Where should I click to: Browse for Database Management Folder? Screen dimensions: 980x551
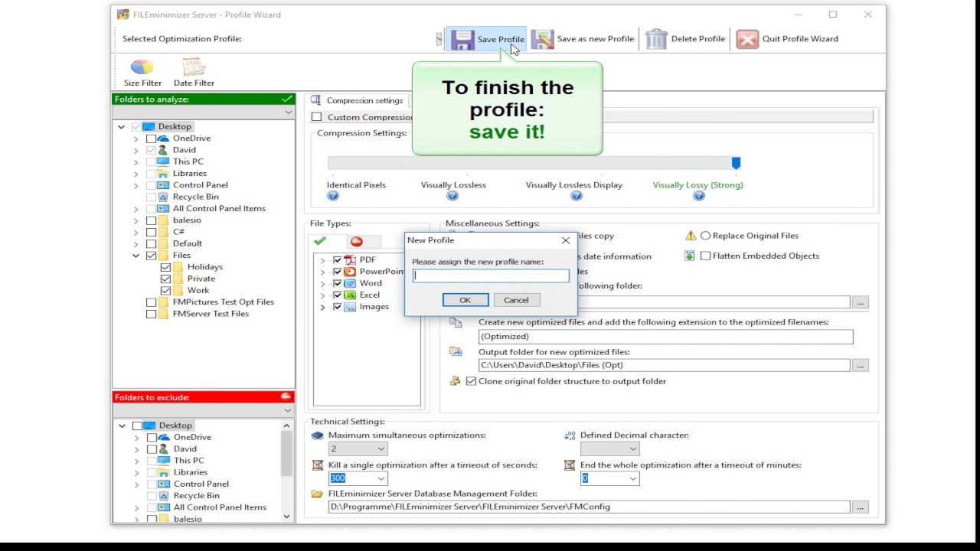pyautogui.click(x=860, y=507)
